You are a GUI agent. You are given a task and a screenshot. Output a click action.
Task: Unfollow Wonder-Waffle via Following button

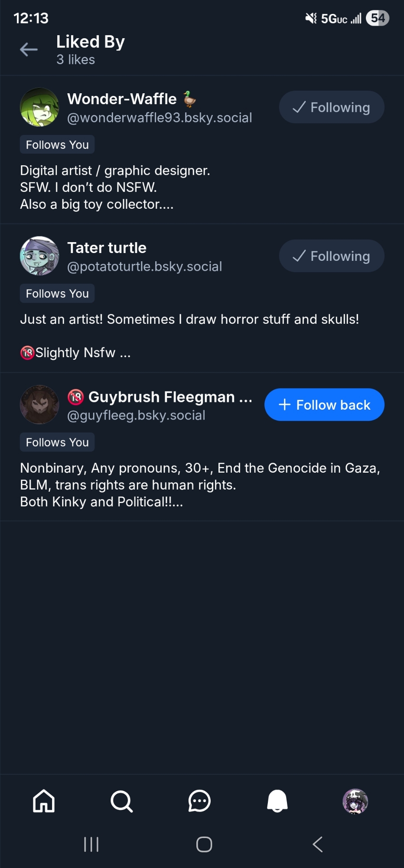coord(332,107)
